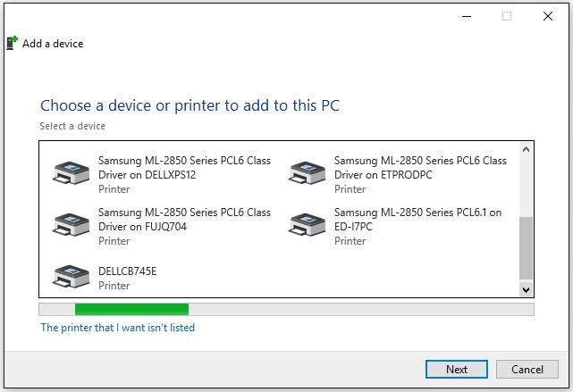
Task: Cancel the Add a device wizard
Action: tap(527, 370)
